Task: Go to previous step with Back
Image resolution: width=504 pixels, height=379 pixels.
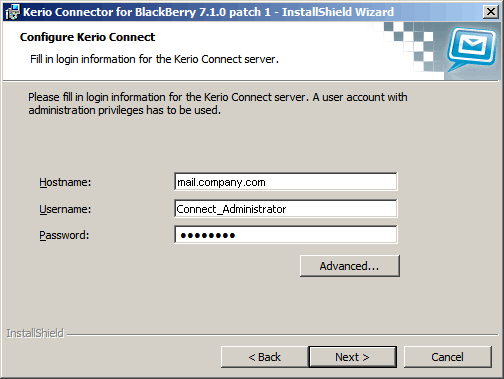Action: [265, 357]
